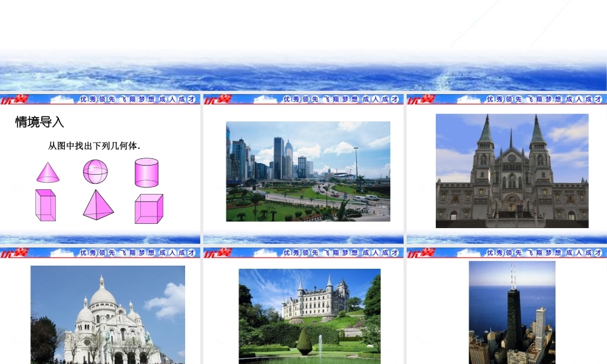Click the 优翼 logo above the gothic cathedral image
The image size is (607, 364).
[420, 99]
